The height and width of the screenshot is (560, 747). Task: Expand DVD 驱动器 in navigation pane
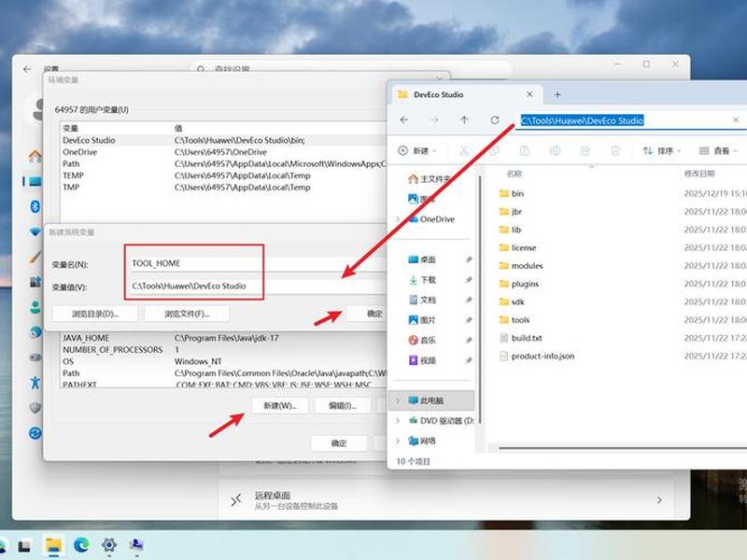click(x=398, y=421)
